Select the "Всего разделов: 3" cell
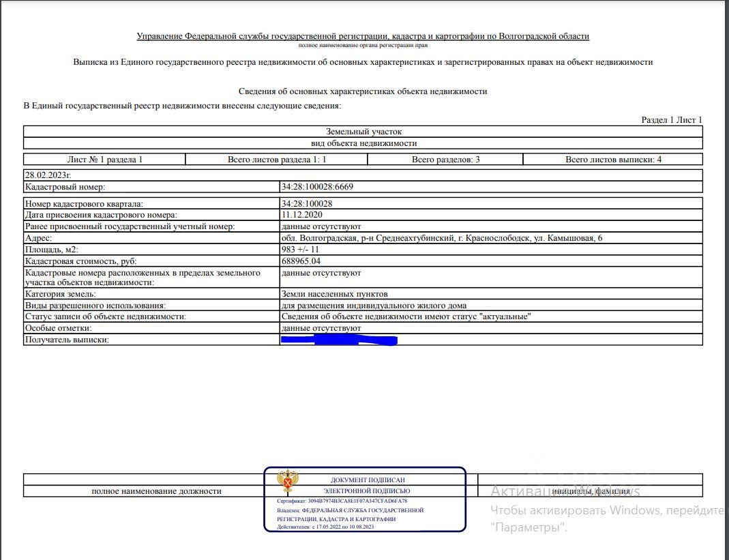Image resolution: width=729 pixels, height=560 pixels. coord(445,160)
